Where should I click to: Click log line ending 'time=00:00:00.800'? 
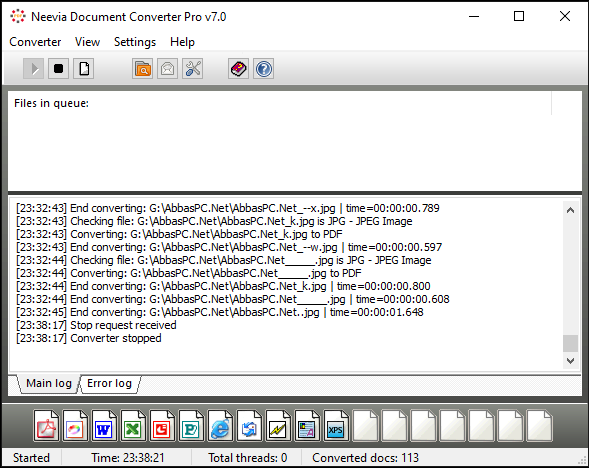[x=223, y=287]
